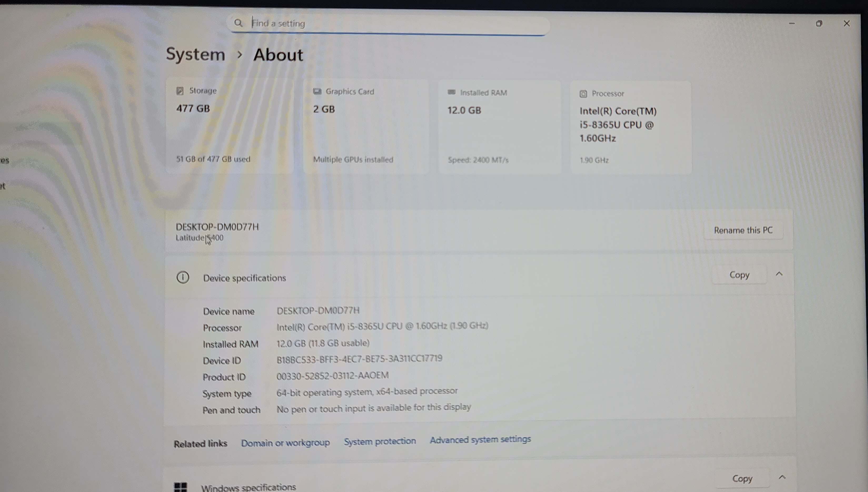Select the 64-bit operating system text

(367, 392)
